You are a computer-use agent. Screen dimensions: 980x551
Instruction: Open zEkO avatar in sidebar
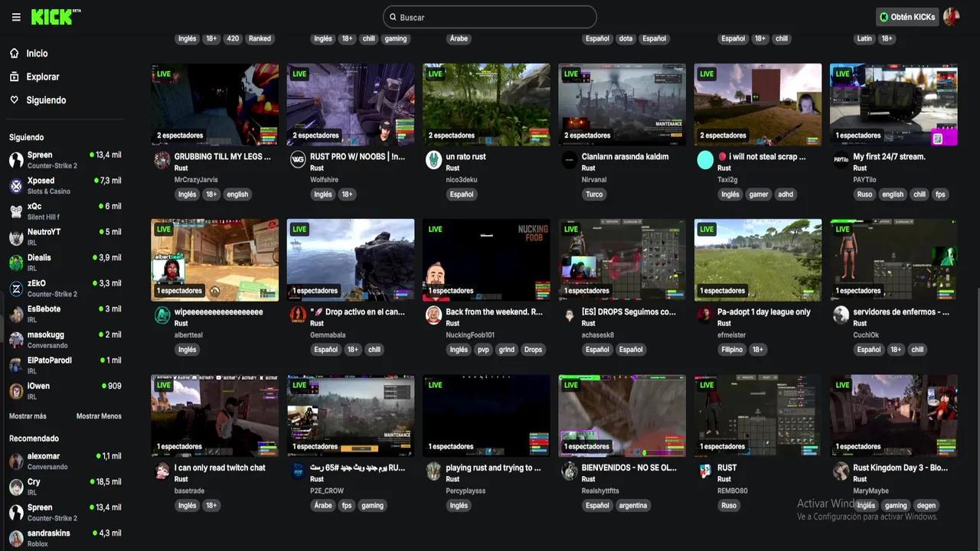click(x=16, y=289)
